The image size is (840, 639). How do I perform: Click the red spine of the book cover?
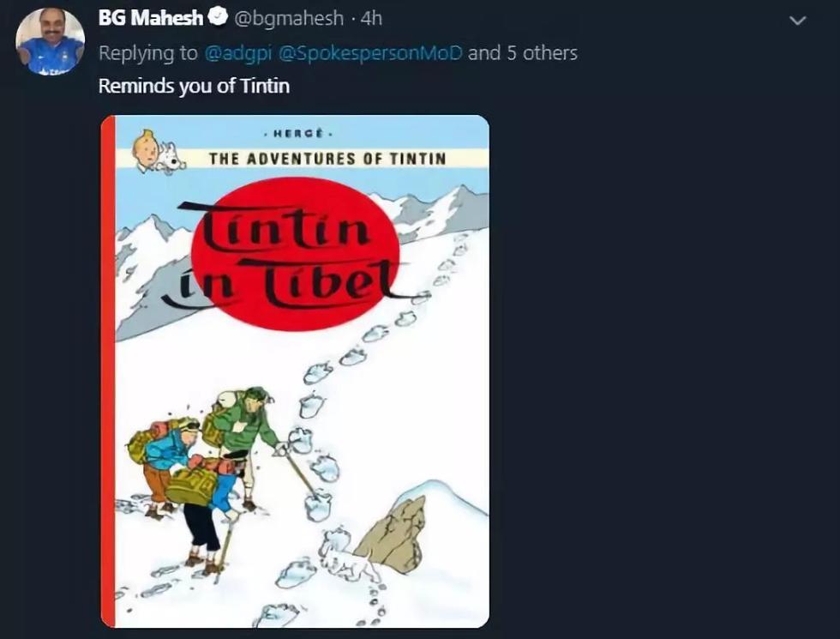[107, 369]
